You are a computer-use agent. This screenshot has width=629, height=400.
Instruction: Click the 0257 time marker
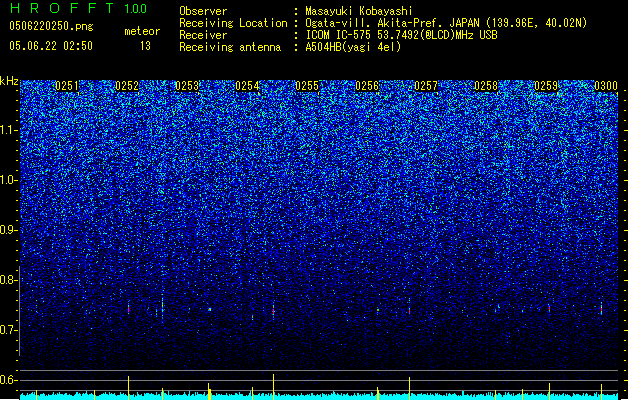click(x=426, y=86)
